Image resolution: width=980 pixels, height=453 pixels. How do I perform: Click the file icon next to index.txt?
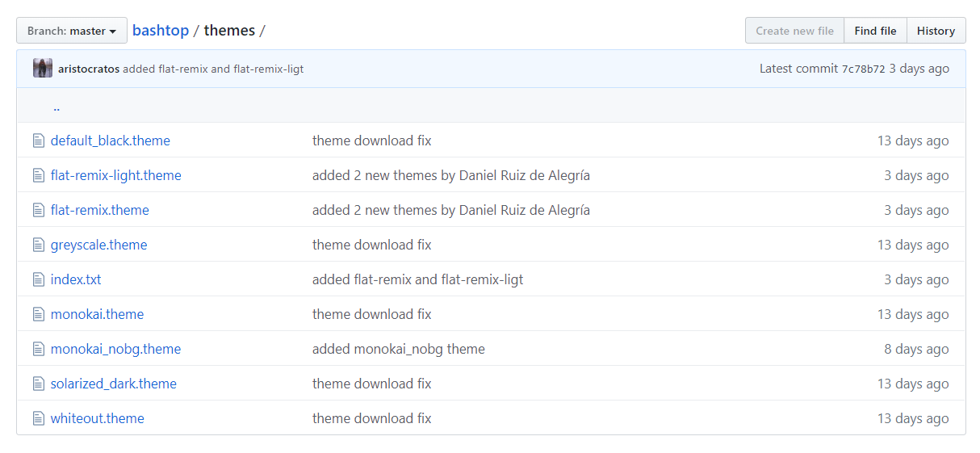coord(38,279)
